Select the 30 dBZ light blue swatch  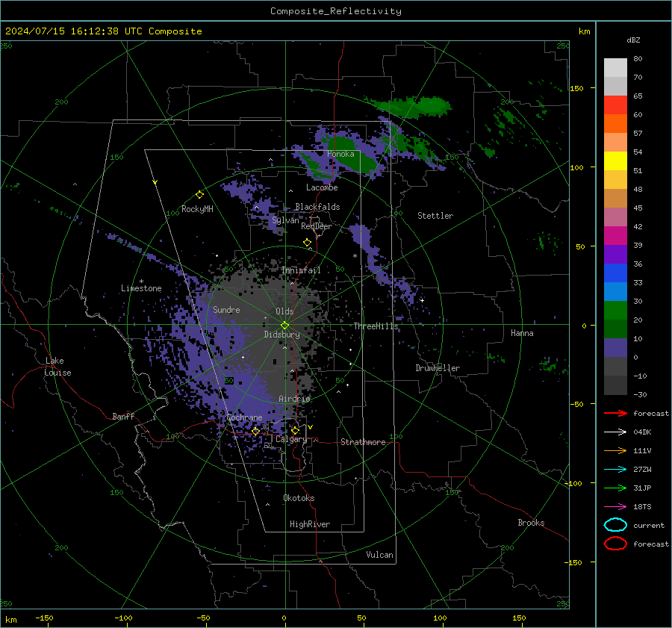(615, 291)
